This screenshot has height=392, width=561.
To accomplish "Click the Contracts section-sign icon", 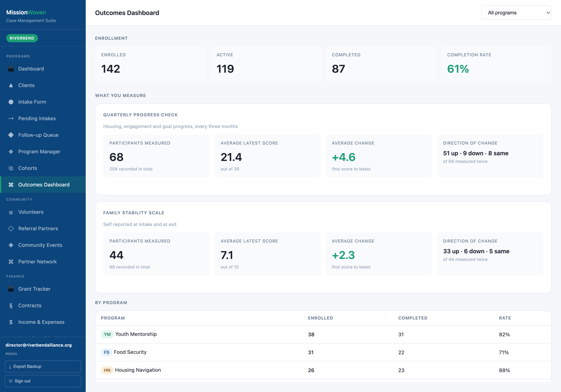I will 11,306.
